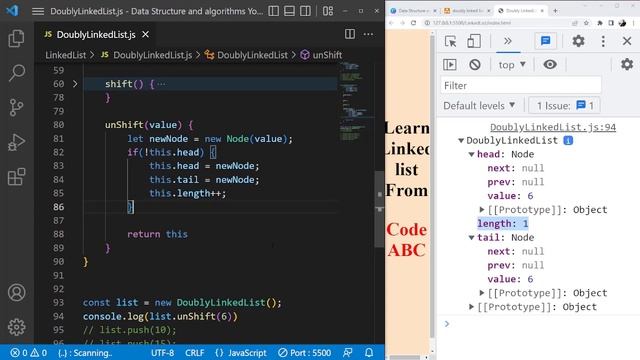Toggle the primary side bar layout icon

274,11
